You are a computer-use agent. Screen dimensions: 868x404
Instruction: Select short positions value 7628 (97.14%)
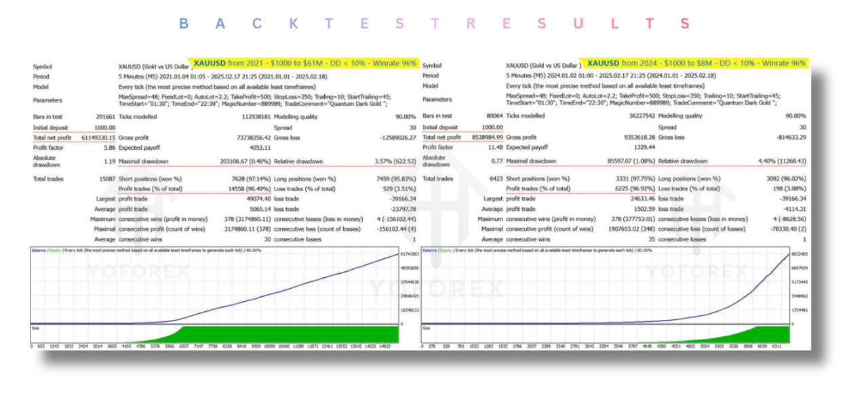(x=249, y=179)
